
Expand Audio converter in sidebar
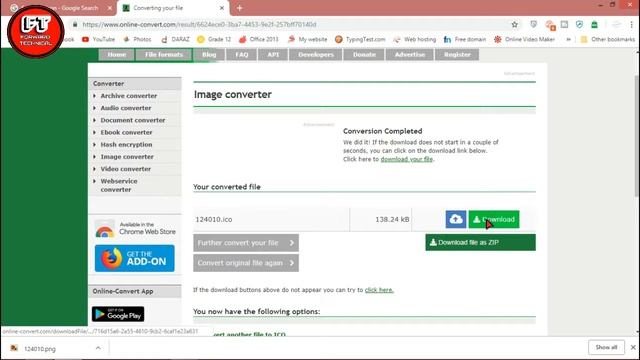(x=126, y=108)
